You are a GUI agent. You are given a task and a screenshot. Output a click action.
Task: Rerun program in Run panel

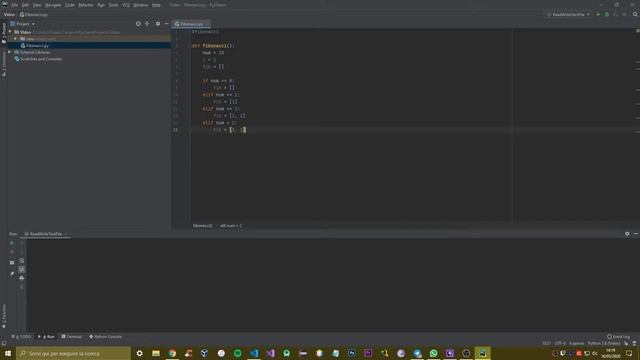pos(12,243)
